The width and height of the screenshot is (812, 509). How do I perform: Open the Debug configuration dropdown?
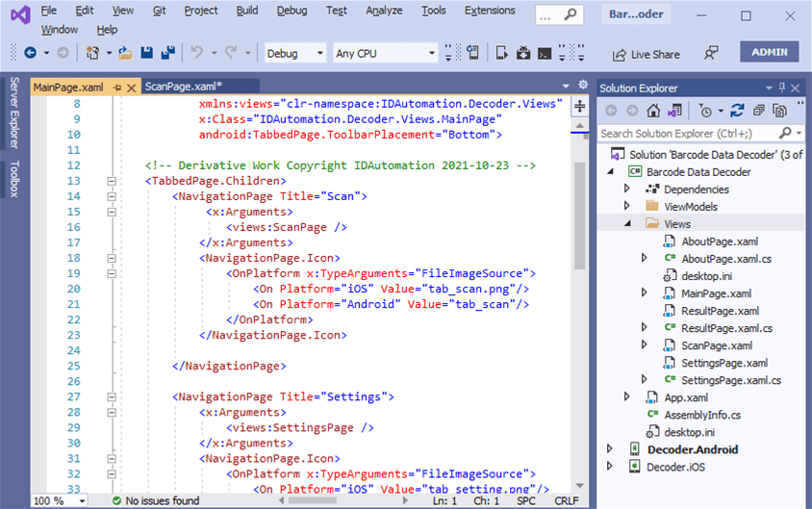click(294, 53)
